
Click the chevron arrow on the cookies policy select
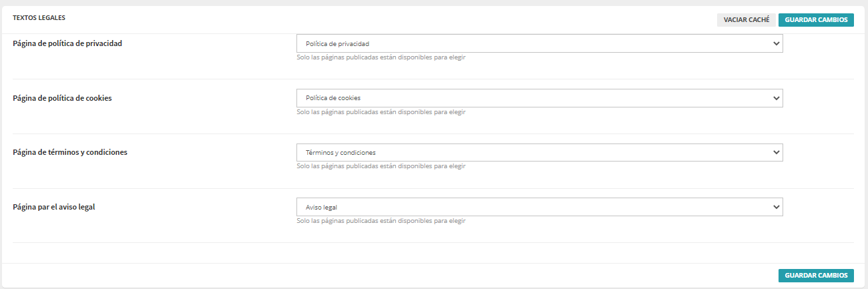[776, 98]
